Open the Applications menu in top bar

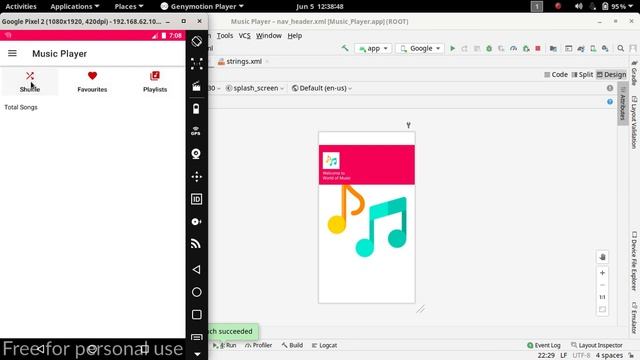pos(75,6)
